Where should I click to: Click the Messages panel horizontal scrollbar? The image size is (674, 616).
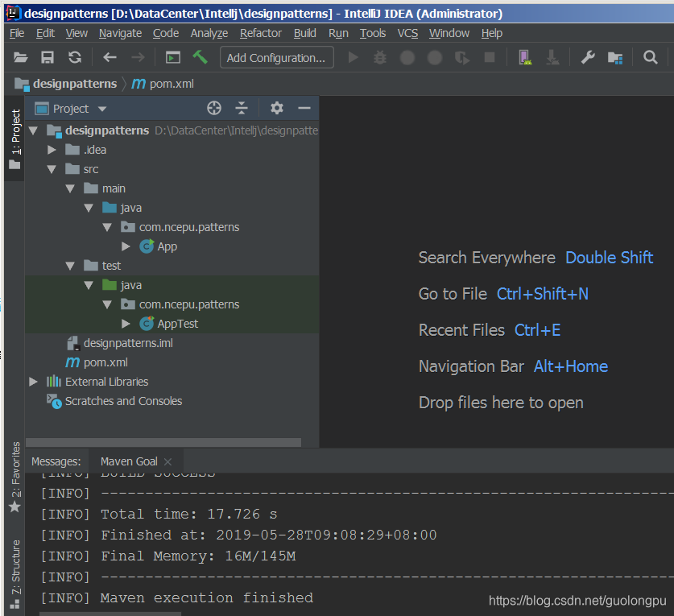pos(110,614)
